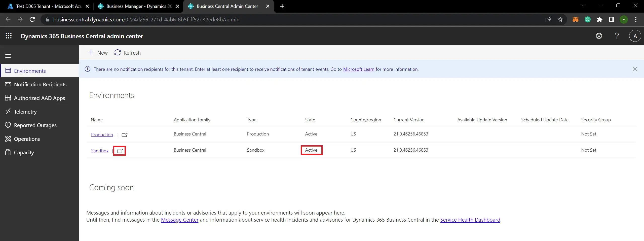The image size is (644, 241).
Task: Click the browser address bar URL
Action: pos(146,19)
